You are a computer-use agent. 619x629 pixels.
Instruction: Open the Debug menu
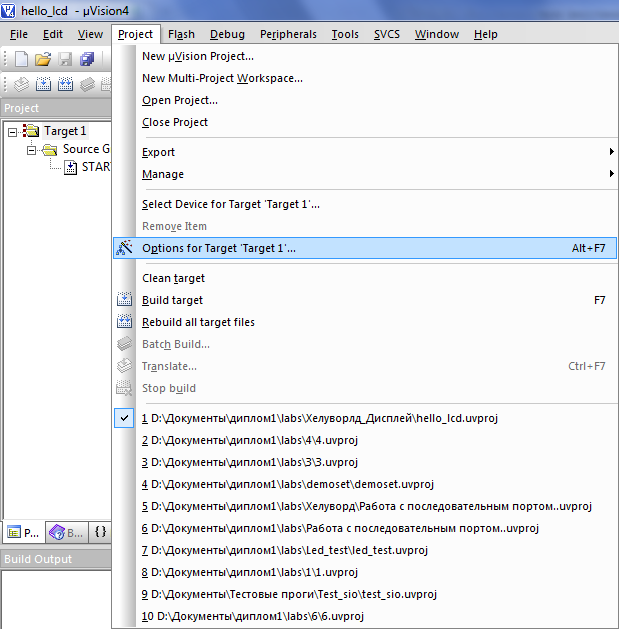click(227, 34)
